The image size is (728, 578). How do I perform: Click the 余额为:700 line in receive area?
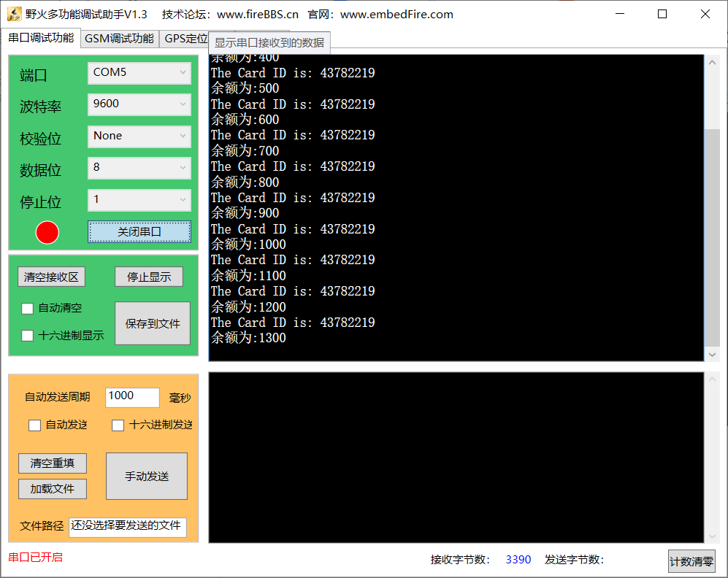click(x=245, y=151)
